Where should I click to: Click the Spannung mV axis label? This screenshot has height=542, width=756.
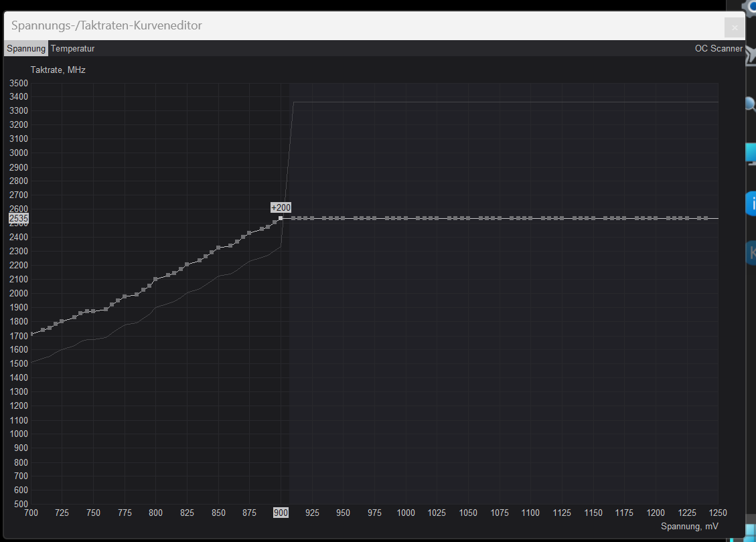point(690,527)
